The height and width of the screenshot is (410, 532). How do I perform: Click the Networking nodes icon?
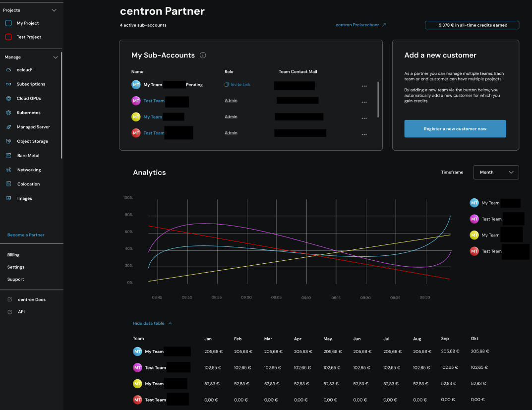[x=8, y=170]
